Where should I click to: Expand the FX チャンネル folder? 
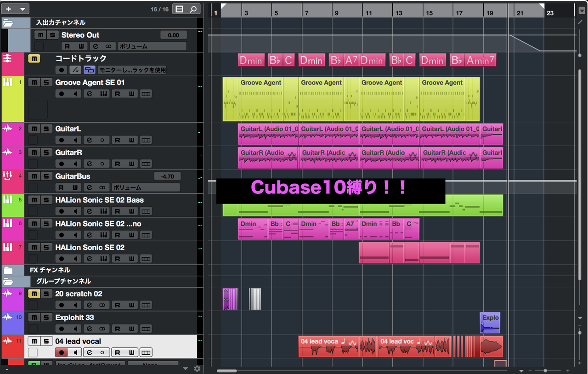pos(8,270)
